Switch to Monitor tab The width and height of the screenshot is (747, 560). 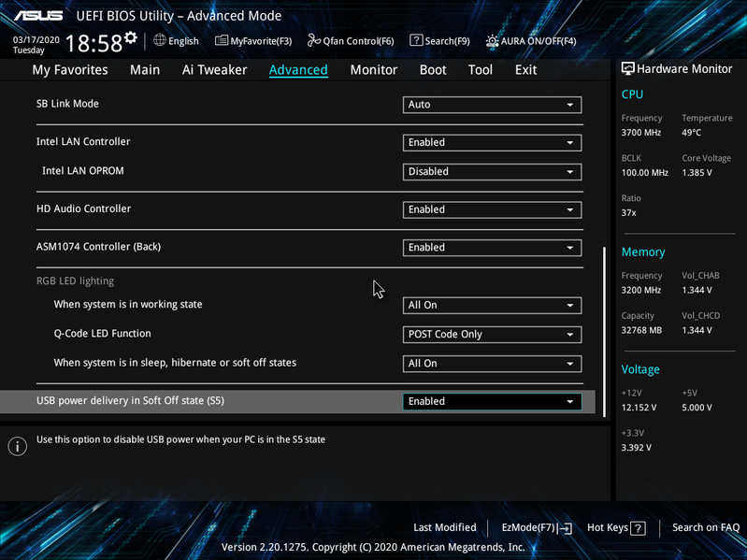(x=374, y=70)
